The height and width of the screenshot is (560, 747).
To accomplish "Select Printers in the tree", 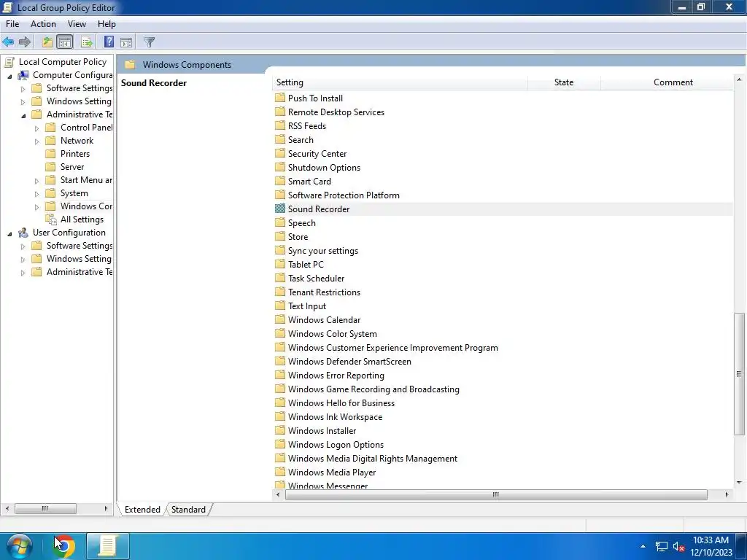I will tap(75, 153).
